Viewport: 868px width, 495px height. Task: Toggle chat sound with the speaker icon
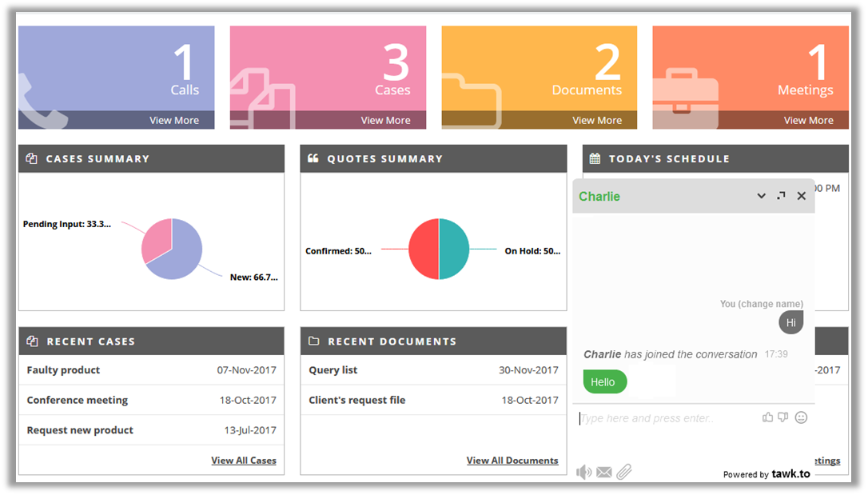(x=584, y=473)
